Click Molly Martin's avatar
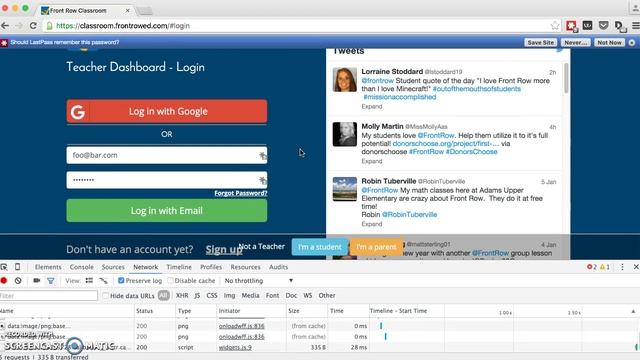Image resolution: width=640 pixels, height=360 pixels. pos(344,134)
